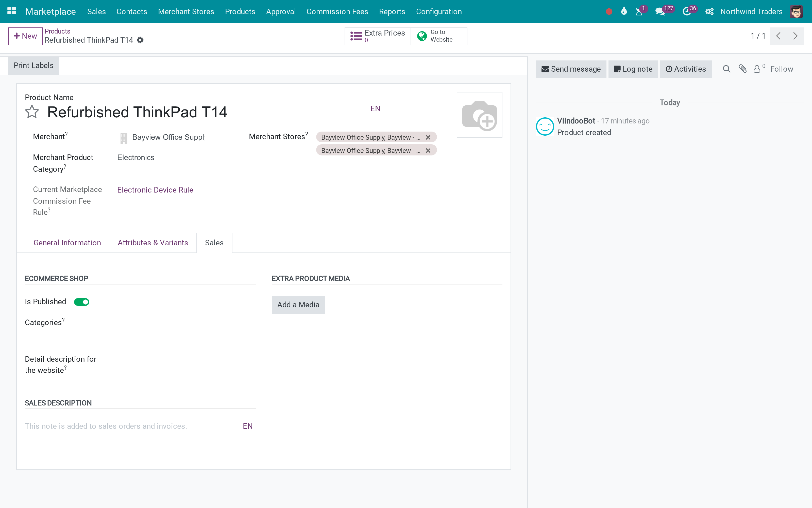Open the Contacts menu
Viewport: 812px width, 508px height.
131,12
